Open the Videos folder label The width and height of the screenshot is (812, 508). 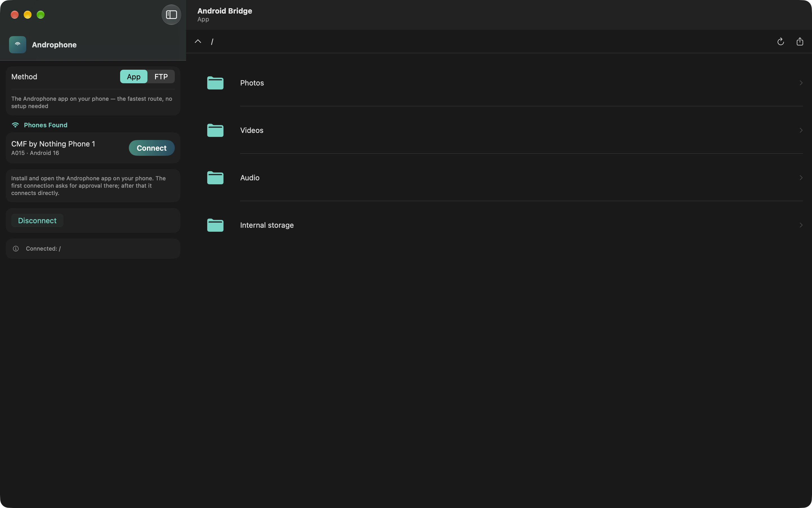coord(252,130)
